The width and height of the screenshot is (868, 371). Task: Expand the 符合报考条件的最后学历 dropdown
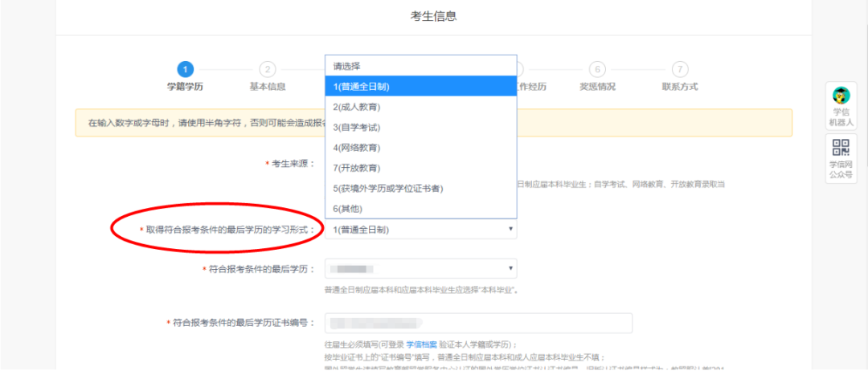(x=420, y=268)
